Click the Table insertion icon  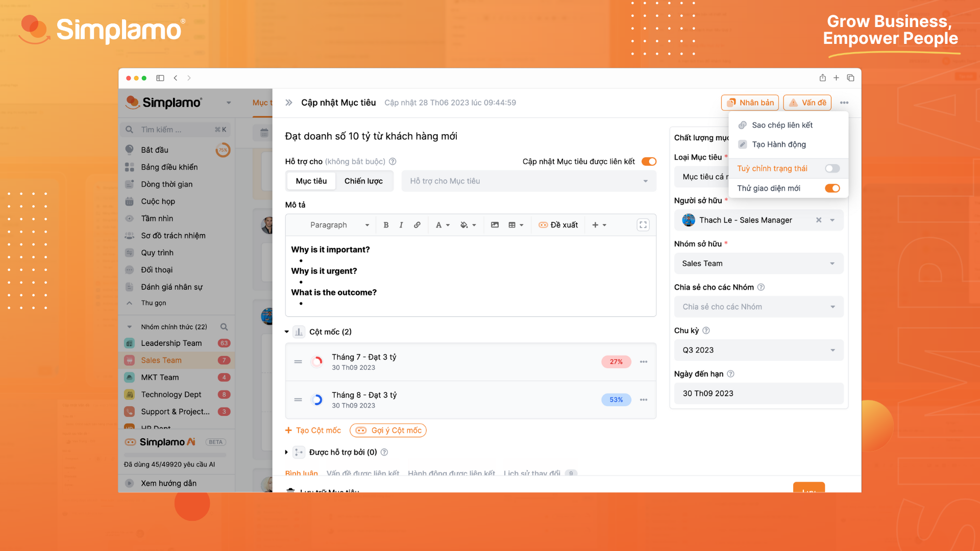pos(512,224)
